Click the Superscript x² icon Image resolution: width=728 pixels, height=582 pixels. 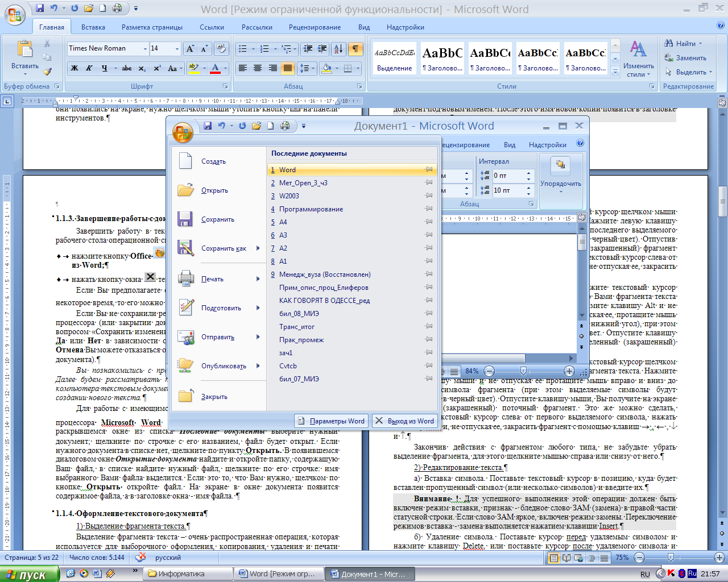coord(157,68)
